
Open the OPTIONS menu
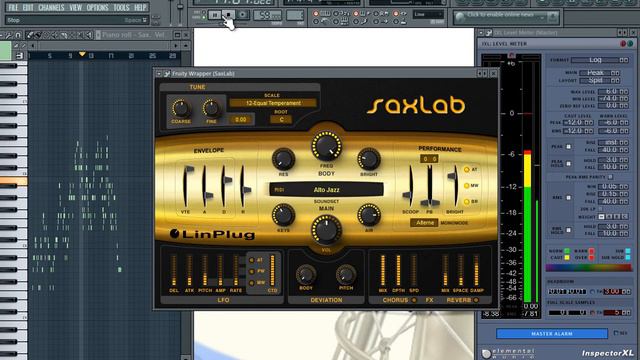pos(98,7)
